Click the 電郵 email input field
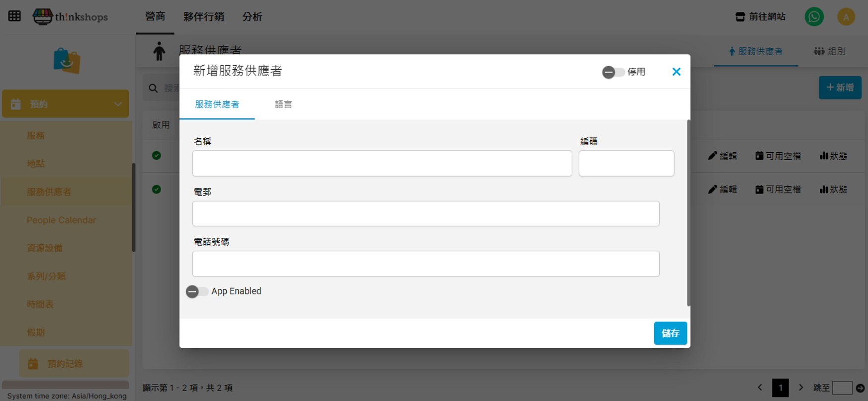The height and width of the screenshot is (401, 868). pyautogui.click(x=426, y=214)
